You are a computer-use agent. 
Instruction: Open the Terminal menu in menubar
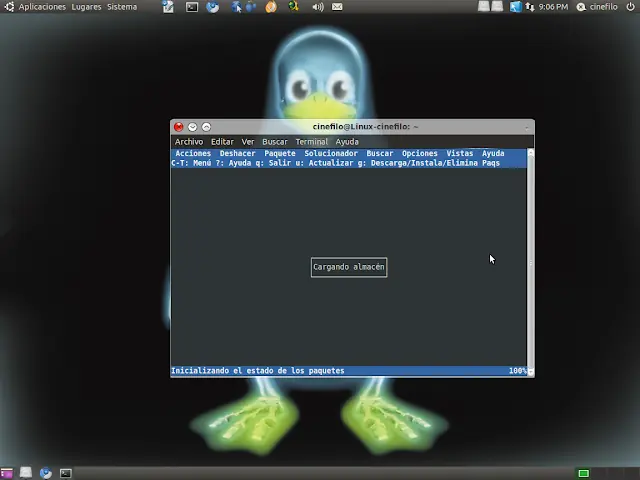311,142
